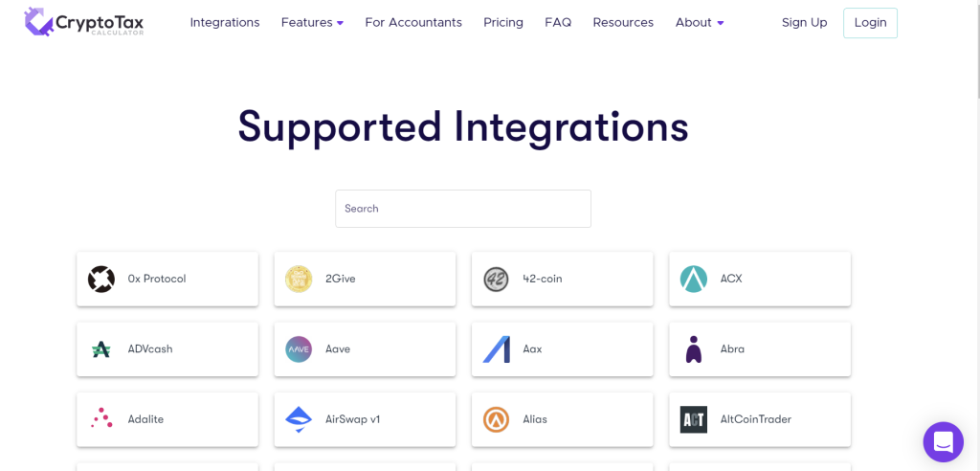Click the Alias orange circle icon
The image size is (980, 471).
pyautogui.click(x=497, y=419)
